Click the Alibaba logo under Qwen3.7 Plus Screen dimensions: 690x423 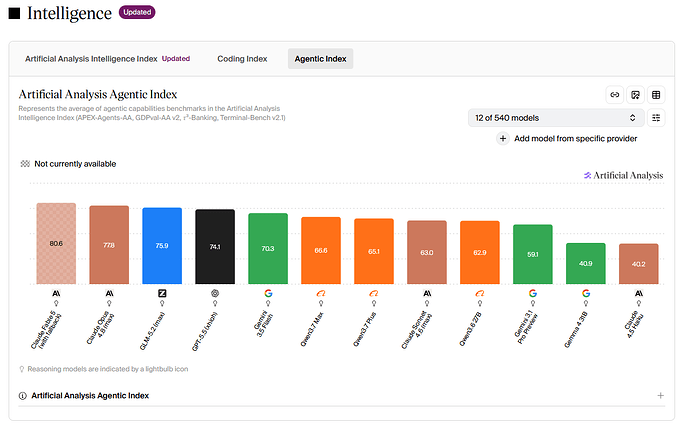(x=374, y=293)
